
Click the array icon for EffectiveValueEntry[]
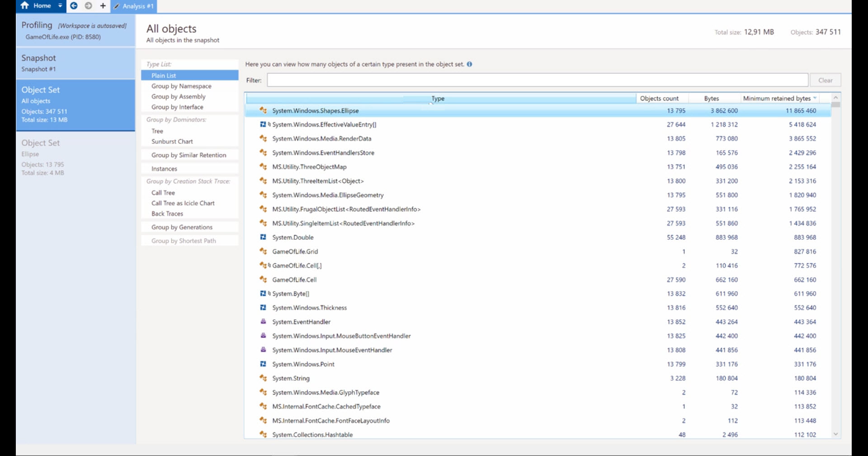tap(263, 124)
